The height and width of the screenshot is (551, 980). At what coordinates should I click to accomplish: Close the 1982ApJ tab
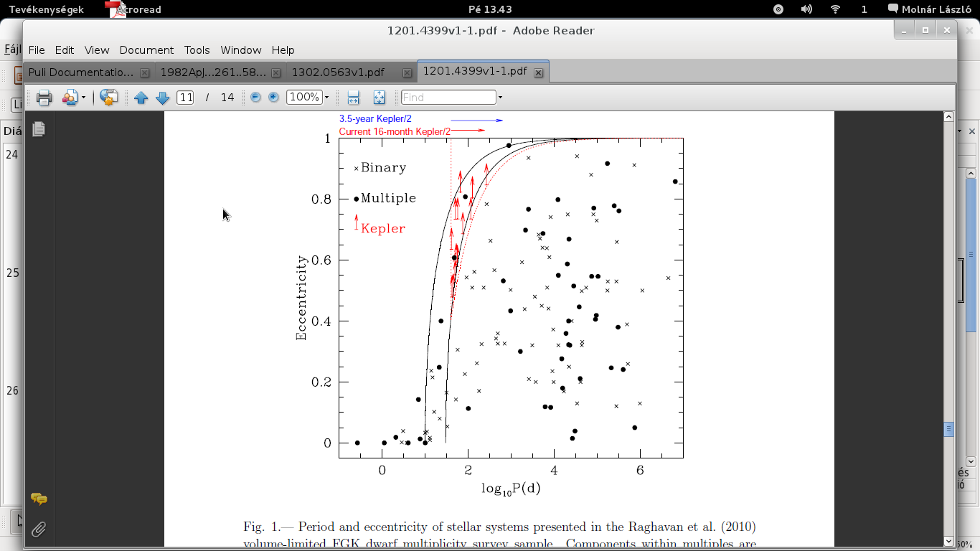[x=276, y=72]
